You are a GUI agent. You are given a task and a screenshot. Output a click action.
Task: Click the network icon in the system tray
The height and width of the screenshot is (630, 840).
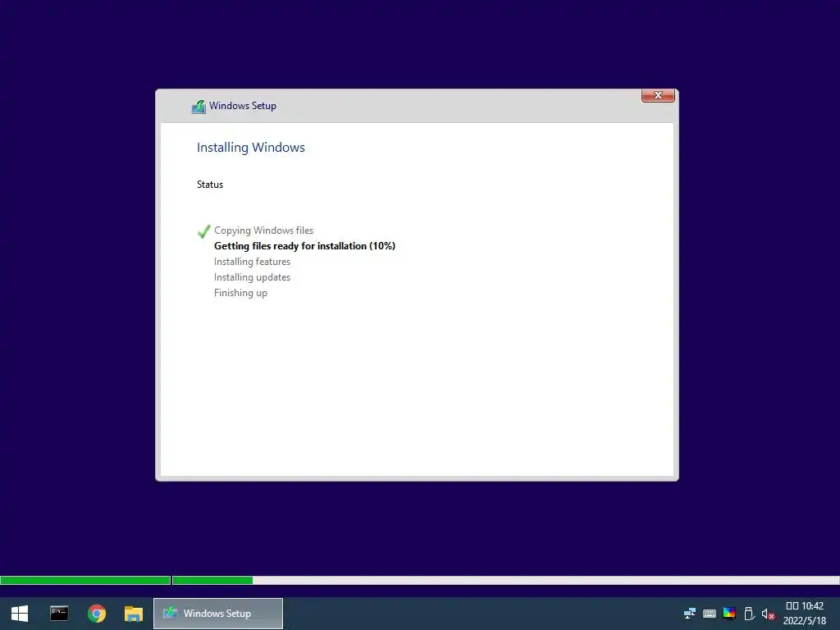[689, 614]
